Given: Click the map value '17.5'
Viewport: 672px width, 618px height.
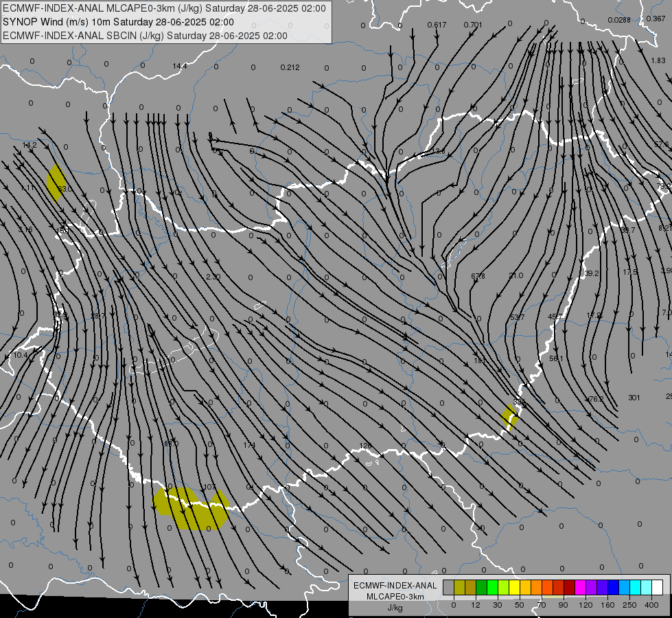Looking at the screenshot, I should coord(630,273).
